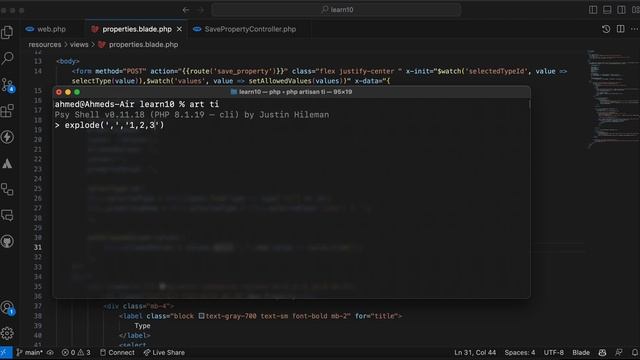Toggle the primary side bar layout icon
The image size is (640, 360).
point(593,10)
